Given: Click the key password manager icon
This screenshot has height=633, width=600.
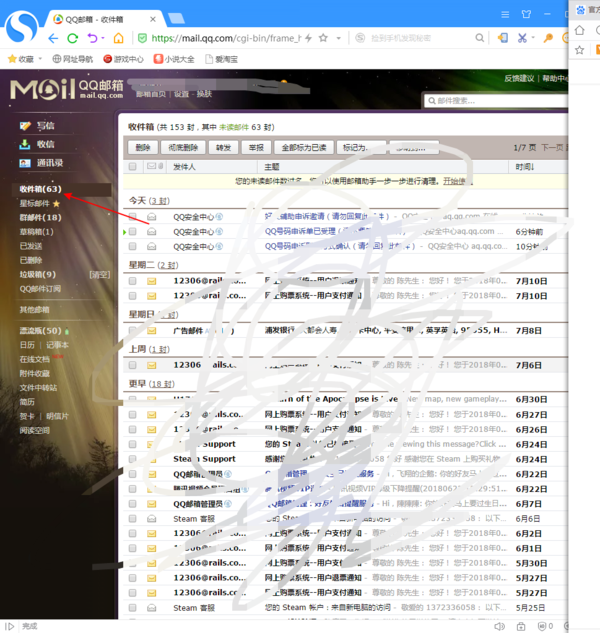Looking at the screenshot, I should 548,38.
